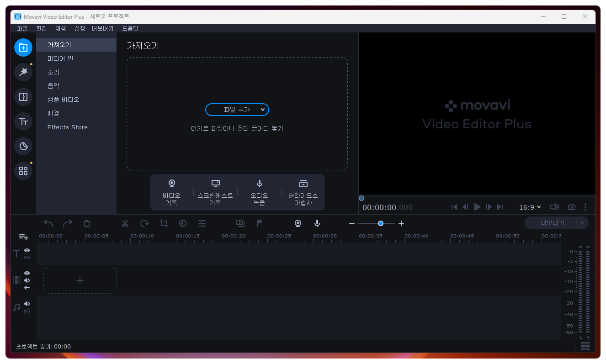Click the play button in the player
Image resolution: width=606 pixels, height=364 pixels.
(478, 207)
